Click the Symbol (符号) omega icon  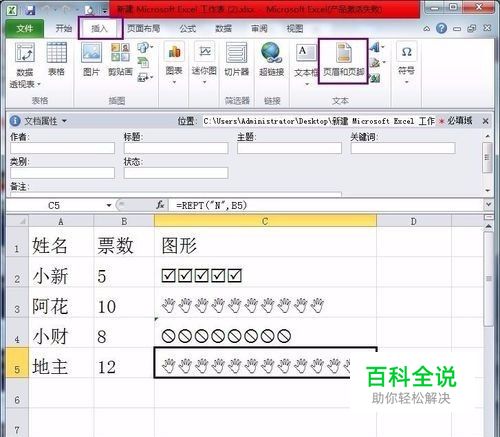(x=406, y=52)
